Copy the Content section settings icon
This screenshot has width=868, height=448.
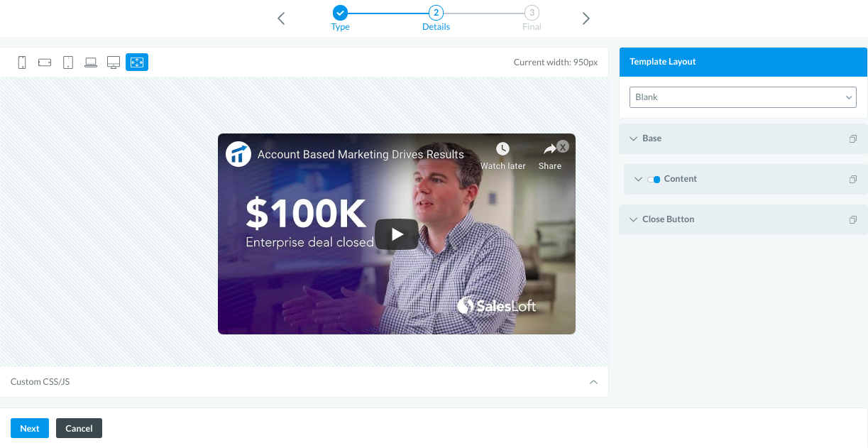853,180
